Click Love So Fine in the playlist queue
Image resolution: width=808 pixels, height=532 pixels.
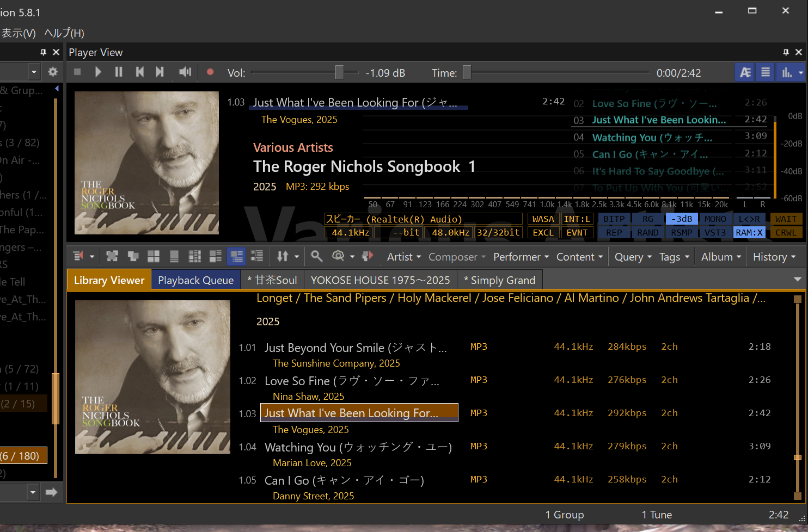[654, 103]
